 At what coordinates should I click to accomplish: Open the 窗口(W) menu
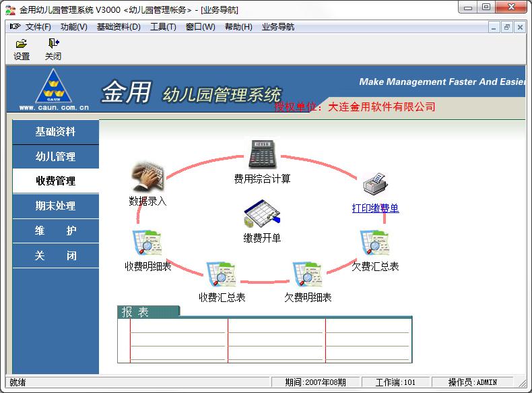201,27
